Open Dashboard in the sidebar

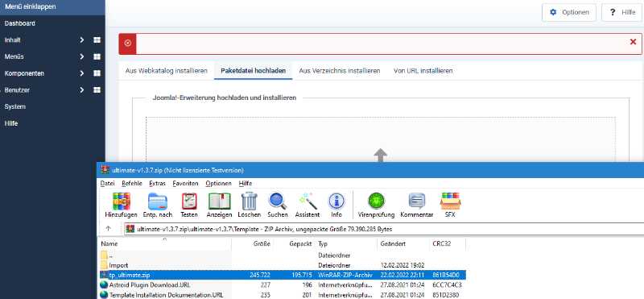pyautogui.click(x=19, y=23)
